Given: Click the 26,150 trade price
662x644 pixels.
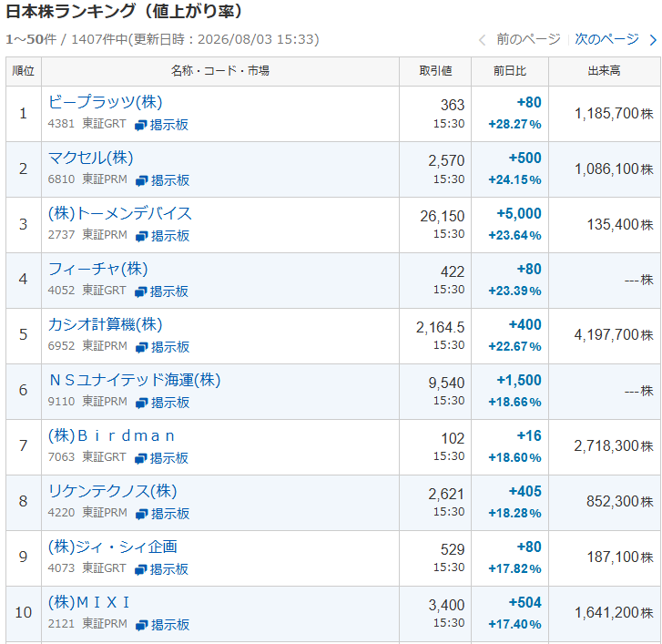Looking at the screenshot, I should pyautogui.click(x=442, y=216).
